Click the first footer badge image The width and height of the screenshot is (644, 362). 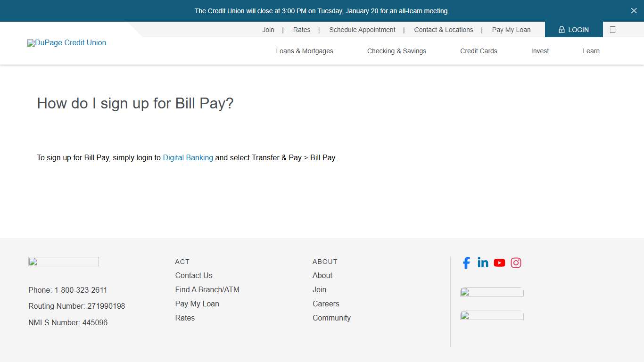(x=492, y=292)
